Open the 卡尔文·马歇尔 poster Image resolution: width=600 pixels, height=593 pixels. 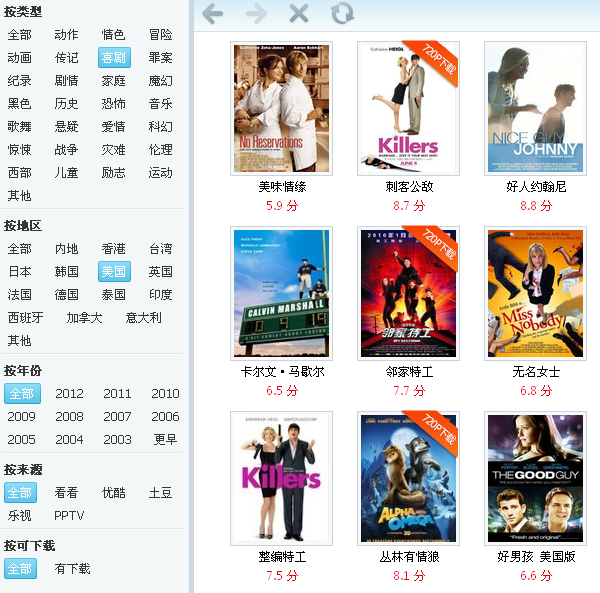[x=281, y=293]
